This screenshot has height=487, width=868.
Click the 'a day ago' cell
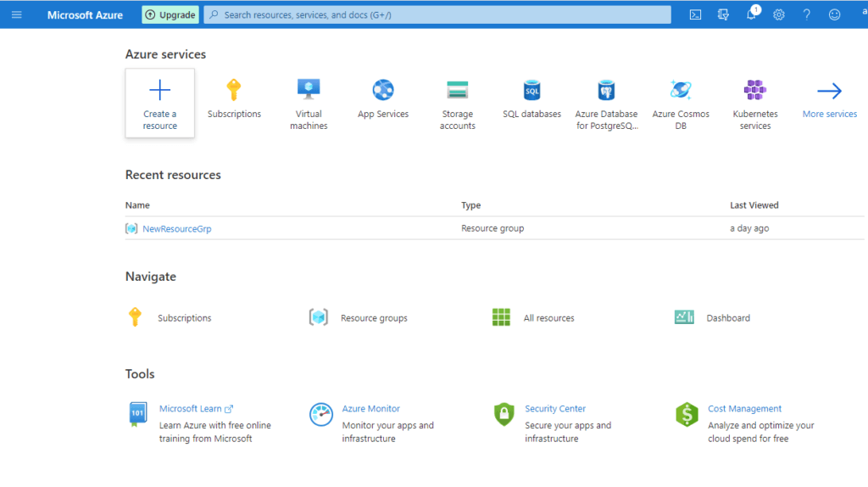point(749,228)
